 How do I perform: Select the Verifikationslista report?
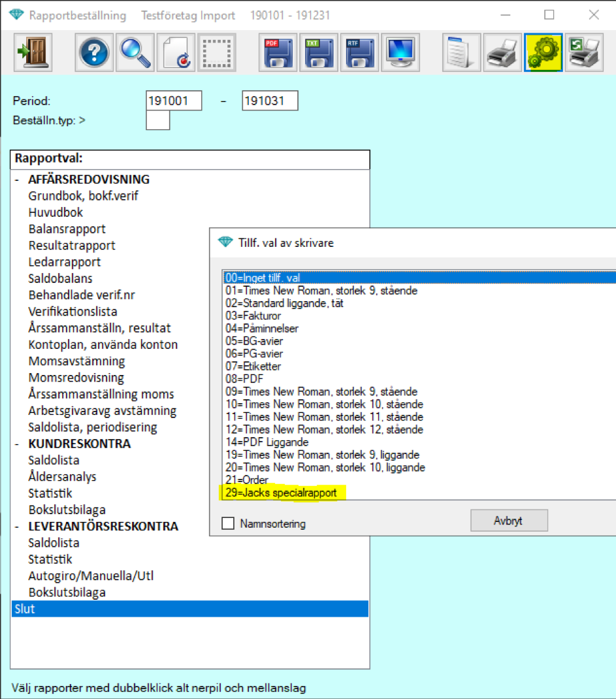(73, 312)
